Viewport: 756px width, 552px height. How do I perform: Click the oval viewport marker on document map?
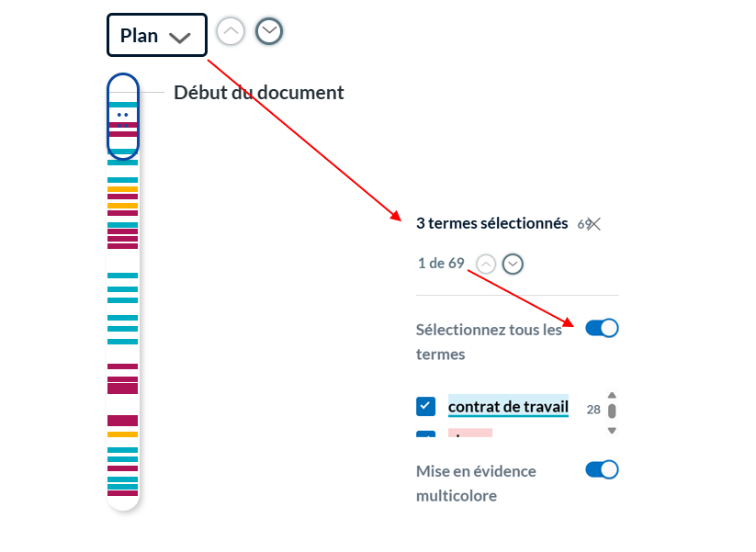tap(123, 116)
